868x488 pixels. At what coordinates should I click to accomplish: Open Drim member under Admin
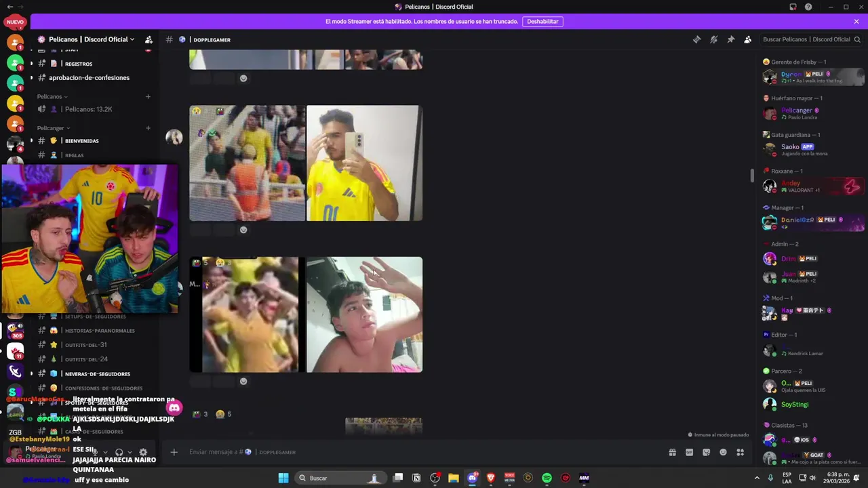[x=812, y=258]
